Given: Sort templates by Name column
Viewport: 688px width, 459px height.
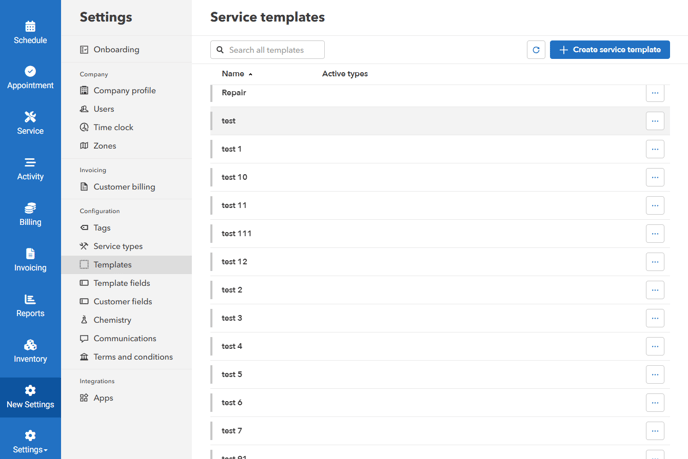Looking at the screenshot, I should [236, 74].
